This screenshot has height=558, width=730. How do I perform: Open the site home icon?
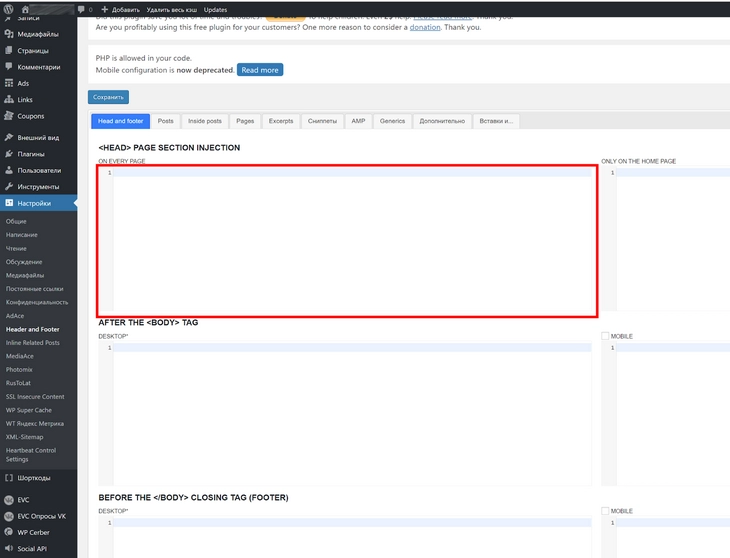click(25, 9)
